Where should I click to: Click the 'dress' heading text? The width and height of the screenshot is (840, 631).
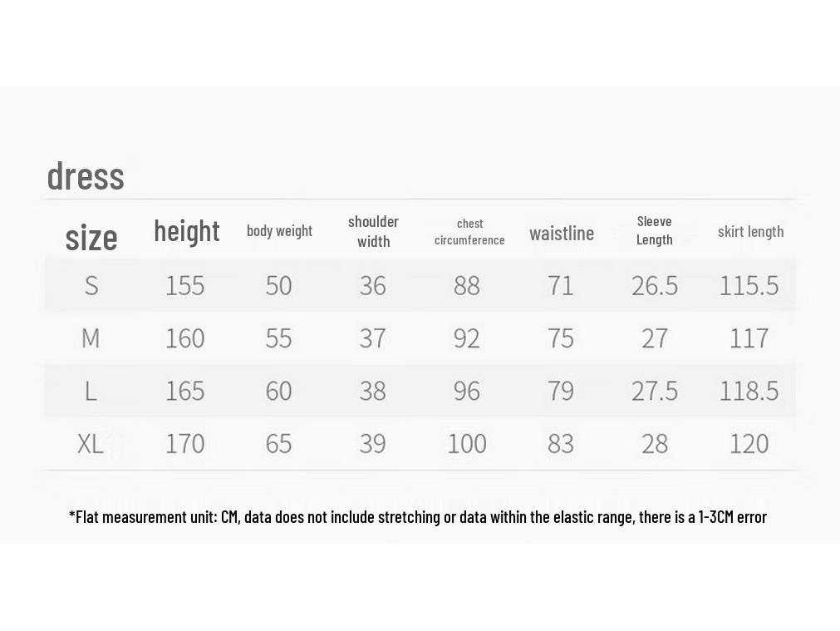[86, 176]
